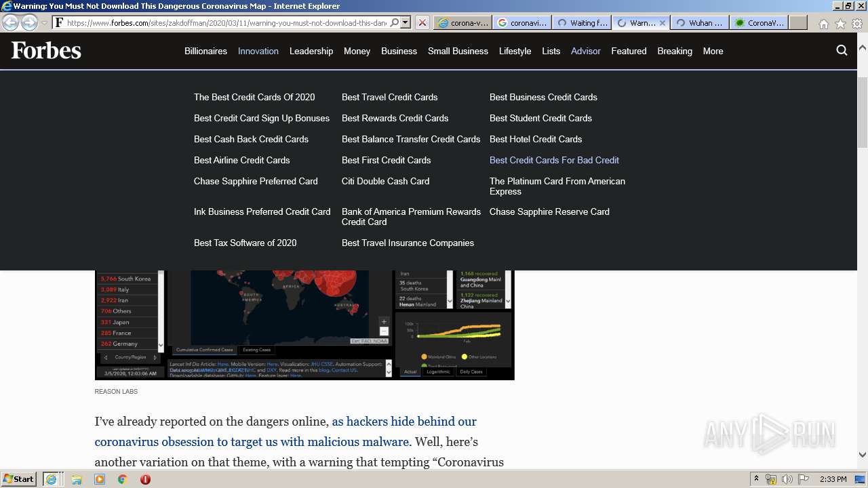Launch Windows Media Player from taskbar

[100, 479]
